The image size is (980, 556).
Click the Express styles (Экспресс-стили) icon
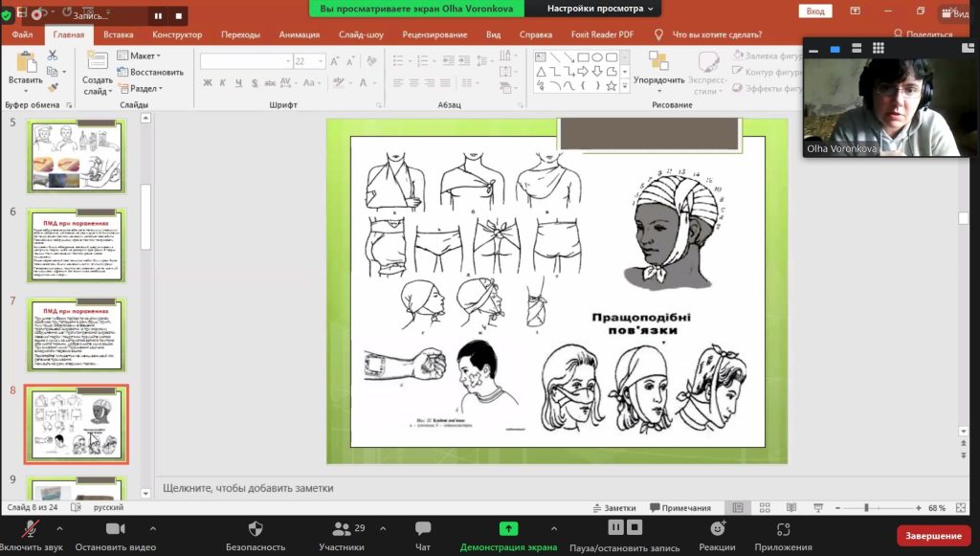tap(707, 62)
